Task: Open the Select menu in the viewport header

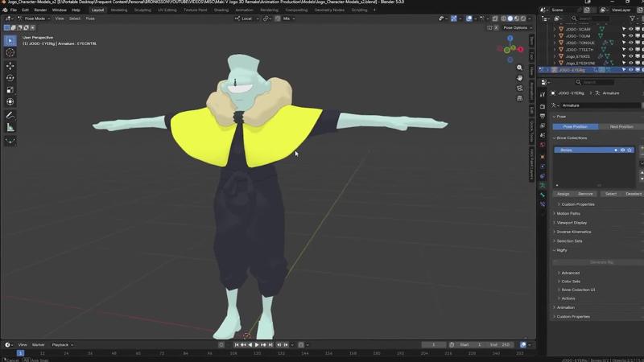Action: pyautogui.click(x=75, y=19)
